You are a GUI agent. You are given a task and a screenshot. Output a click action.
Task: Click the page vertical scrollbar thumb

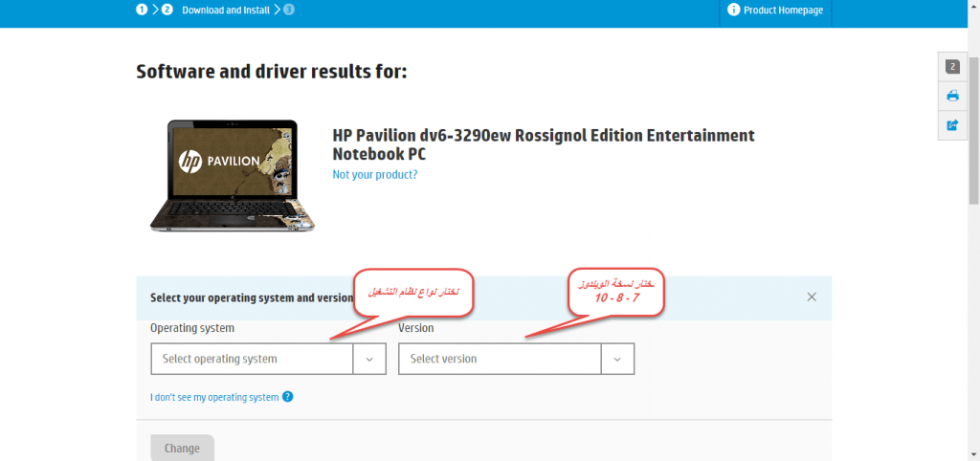(973, 129)
